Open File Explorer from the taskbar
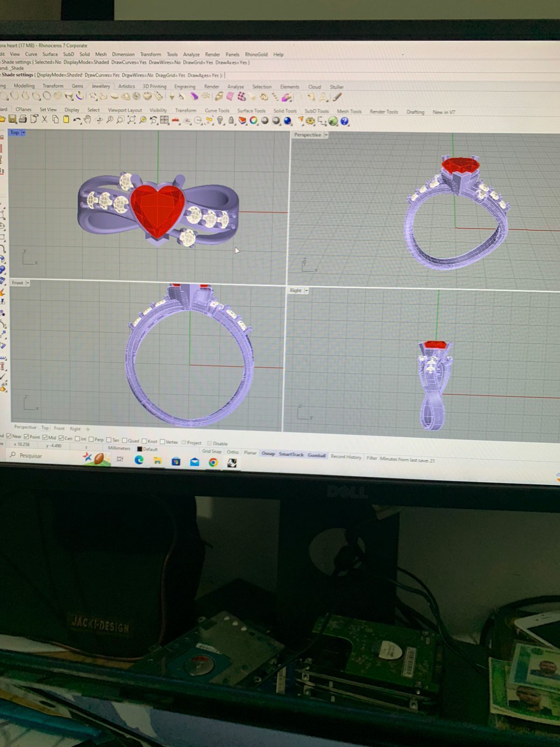560x747 pixels. 158,461
